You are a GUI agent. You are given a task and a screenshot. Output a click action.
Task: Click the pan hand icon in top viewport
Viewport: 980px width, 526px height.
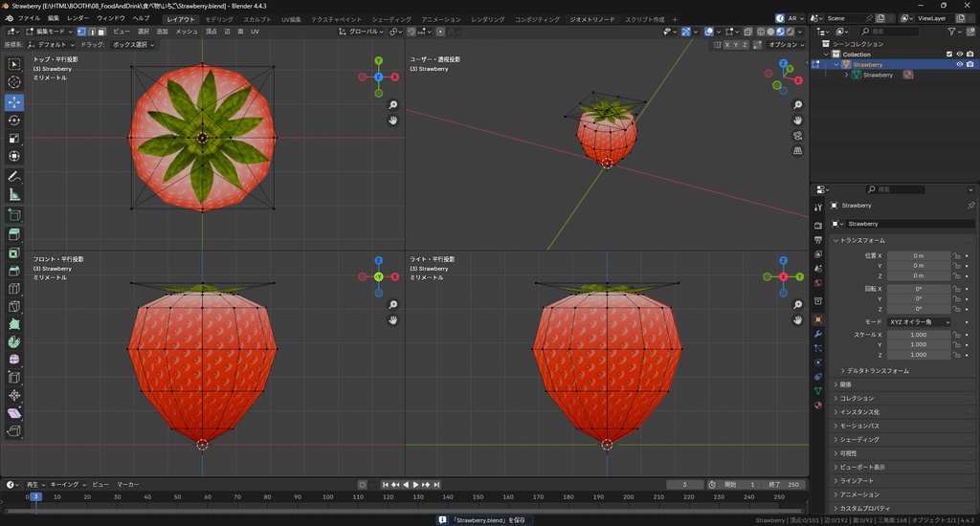point(393,121)
